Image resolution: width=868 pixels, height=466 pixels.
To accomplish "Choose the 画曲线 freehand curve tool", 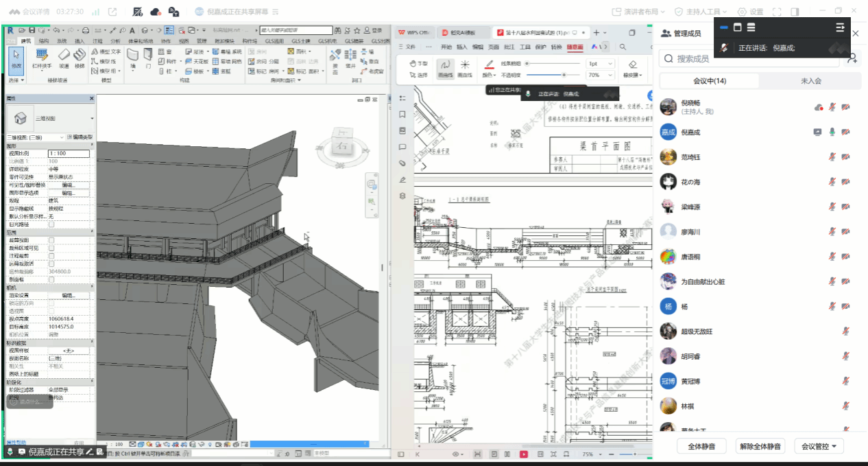I will (445, 67).
